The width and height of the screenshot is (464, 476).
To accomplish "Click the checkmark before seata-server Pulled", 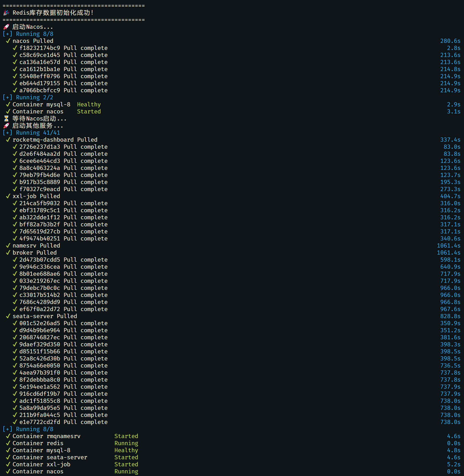I will [8, 316].
